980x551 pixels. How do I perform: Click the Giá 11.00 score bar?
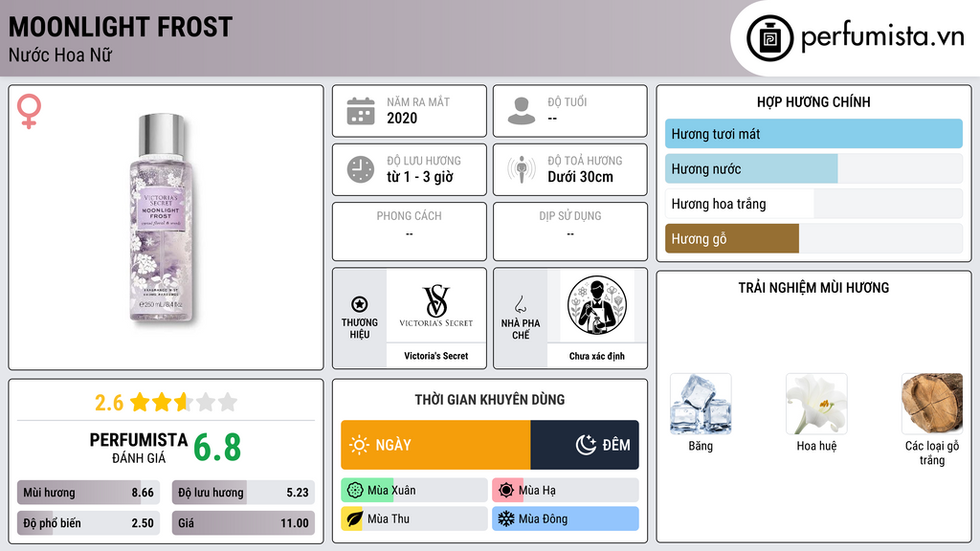pyautogui.click(x=243, y=523)
